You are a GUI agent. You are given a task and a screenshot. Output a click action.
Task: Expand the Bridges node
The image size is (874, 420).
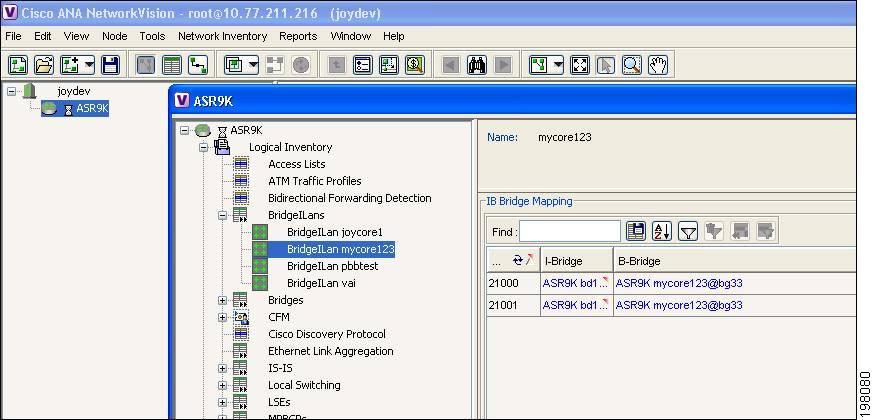pos(222,301)
